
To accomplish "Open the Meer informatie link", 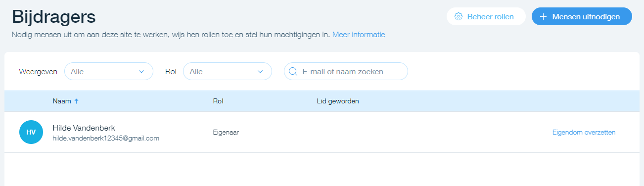I will (359, 35).
